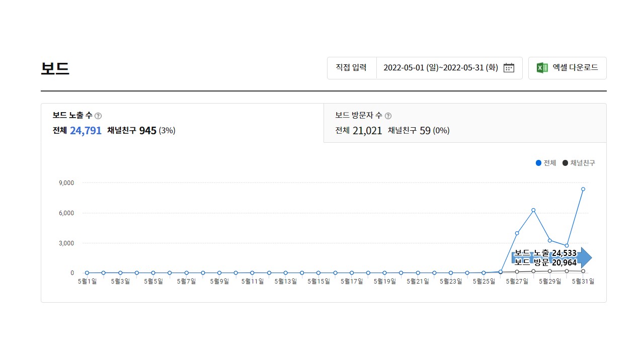Click the 5월11일 x-axis label
644x362 pixels.
[x=253, y=282]
